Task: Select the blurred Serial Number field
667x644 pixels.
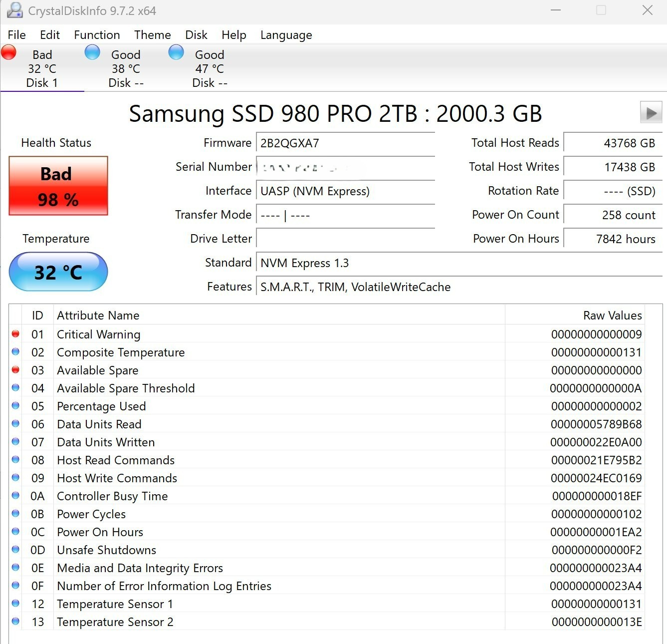Action: coord(345,167)
